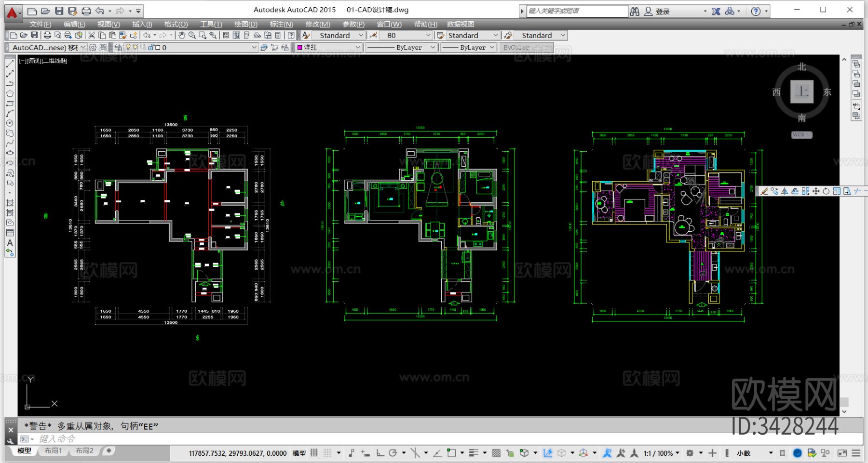Screen dimensions: 868x463
Task: Click the Table Style icon
Action: pyautogui.click(x=440, y=35)
